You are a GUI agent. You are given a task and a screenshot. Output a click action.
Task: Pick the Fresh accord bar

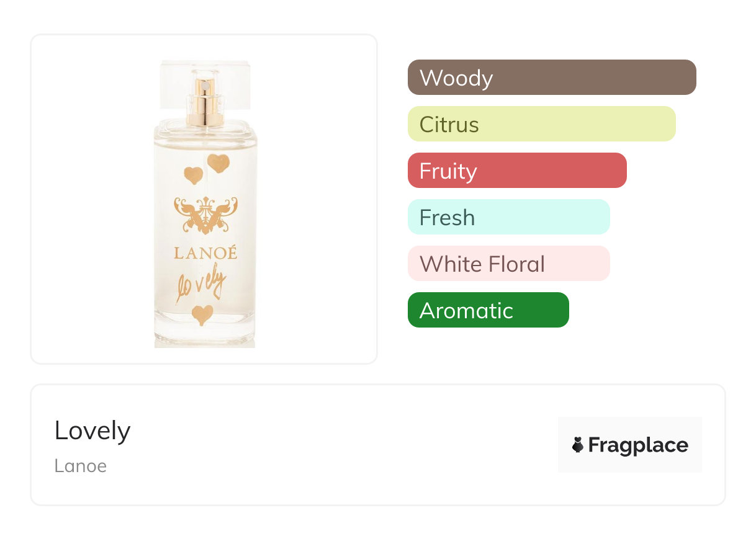coord(508,217)
